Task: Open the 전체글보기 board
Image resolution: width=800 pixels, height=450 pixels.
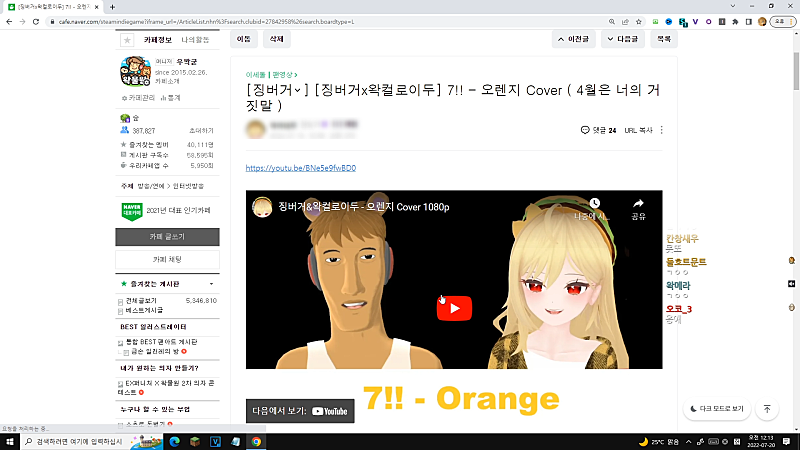Action: pos(141,301)
